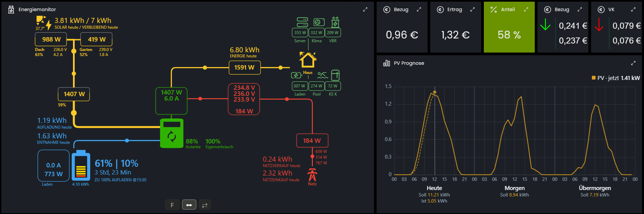Click the 2.32 kWh NETZEINKAUF heute value

click(277, 173)
